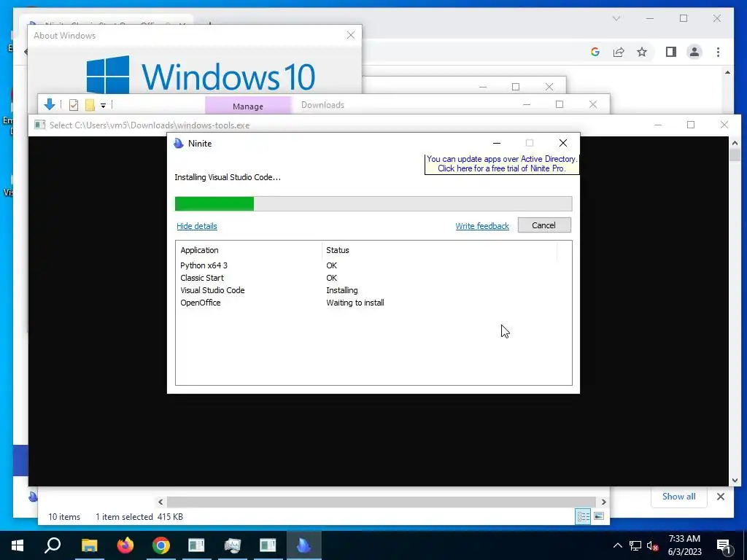Cancel the Ninite installation
Screen dimensions: 747x560
pyautogui.click(x=544, y=225)
